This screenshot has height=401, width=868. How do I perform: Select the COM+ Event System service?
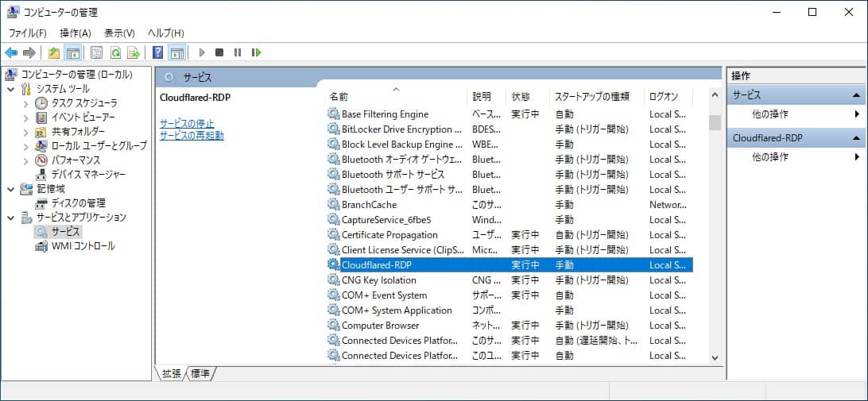(x=510, y=295)
